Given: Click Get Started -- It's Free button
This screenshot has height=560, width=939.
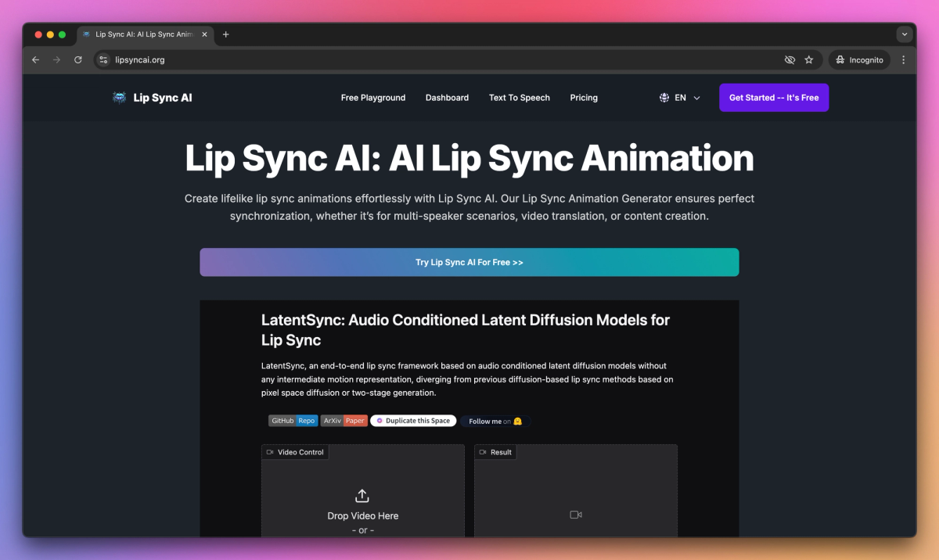Looking at the screenshot, I should click(x=774, y=98).
